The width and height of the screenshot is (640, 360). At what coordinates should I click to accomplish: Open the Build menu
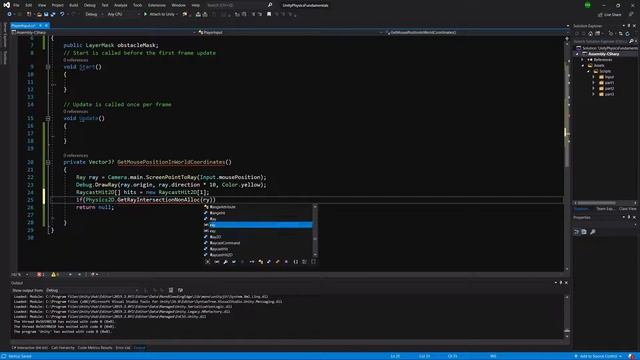[73, 5]
